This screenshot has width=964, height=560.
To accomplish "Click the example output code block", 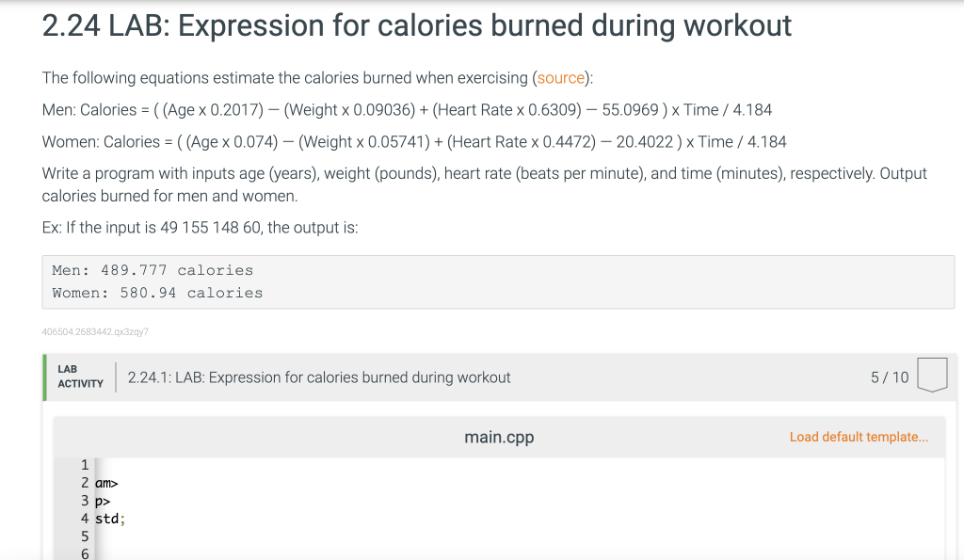I will (498, 281).
